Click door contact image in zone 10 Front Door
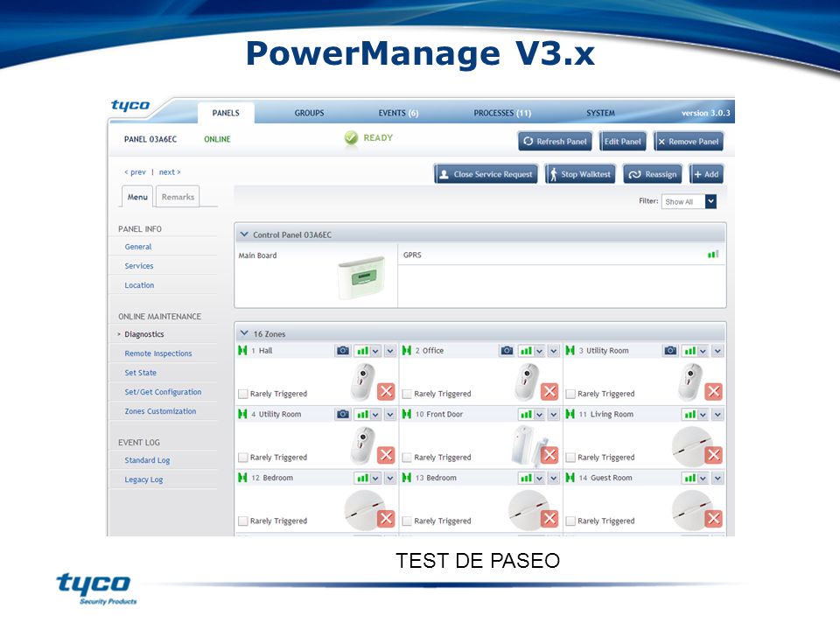840x630 pixels. 528,445
